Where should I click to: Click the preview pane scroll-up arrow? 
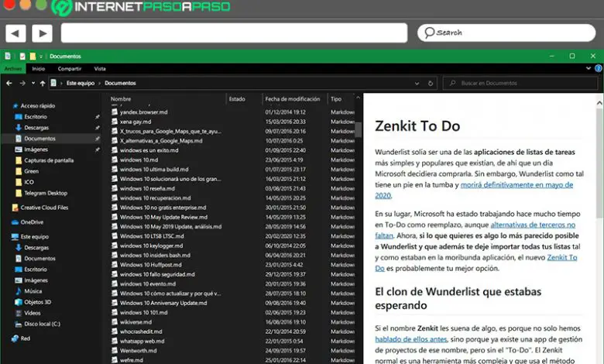[x=599, y=103]
